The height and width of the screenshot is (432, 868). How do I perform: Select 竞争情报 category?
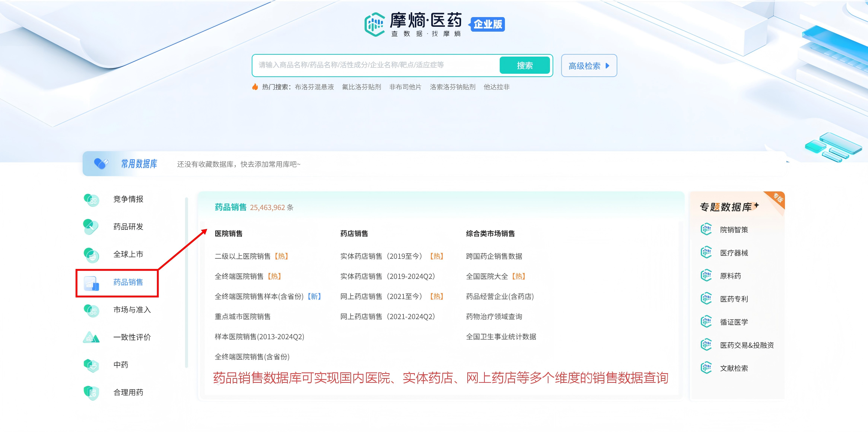(128, 199)
